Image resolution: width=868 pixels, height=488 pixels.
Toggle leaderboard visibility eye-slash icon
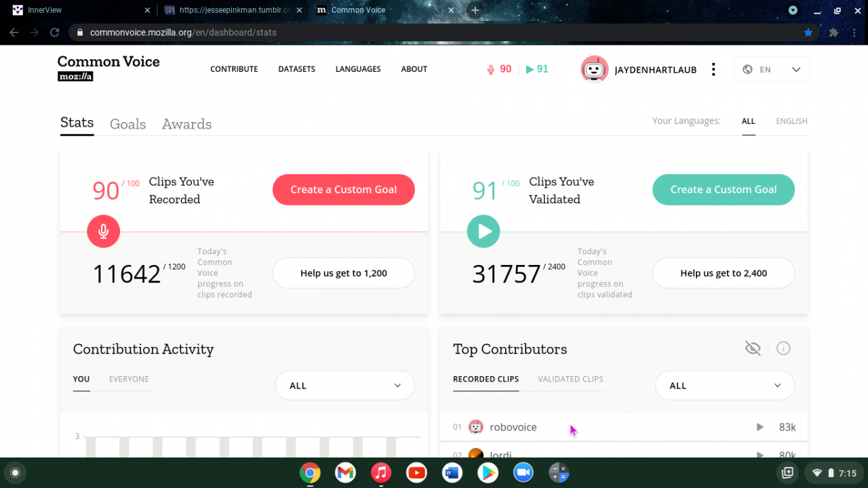click(x=753, y=348)
